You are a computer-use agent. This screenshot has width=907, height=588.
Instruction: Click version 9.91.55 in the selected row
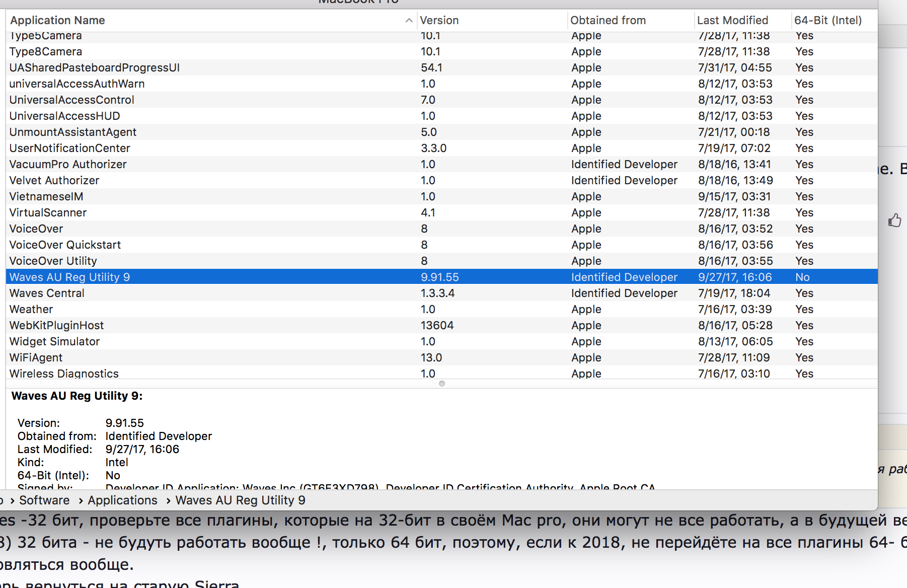(440, 277)
